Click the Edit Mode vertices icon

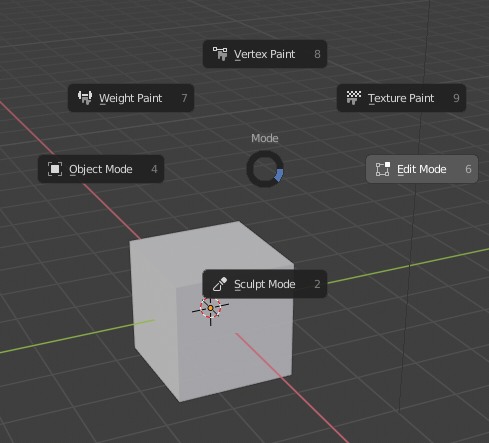click(383, 169)
